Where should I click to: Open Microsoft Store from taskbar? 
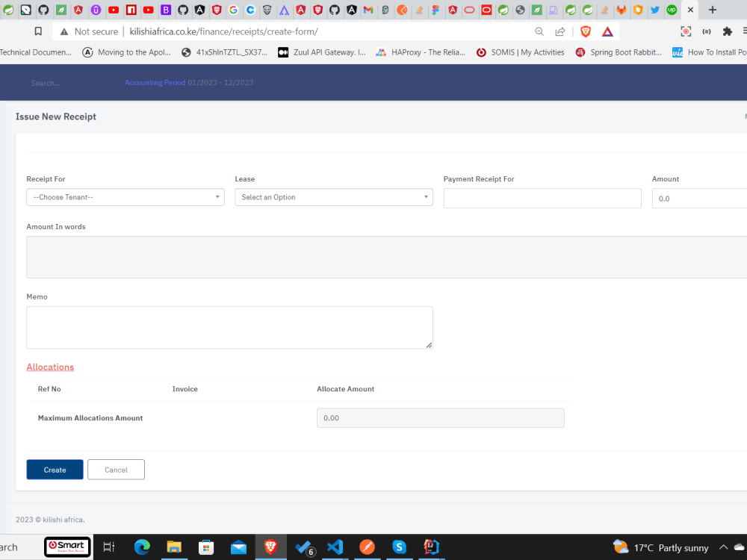click(206, 547)
